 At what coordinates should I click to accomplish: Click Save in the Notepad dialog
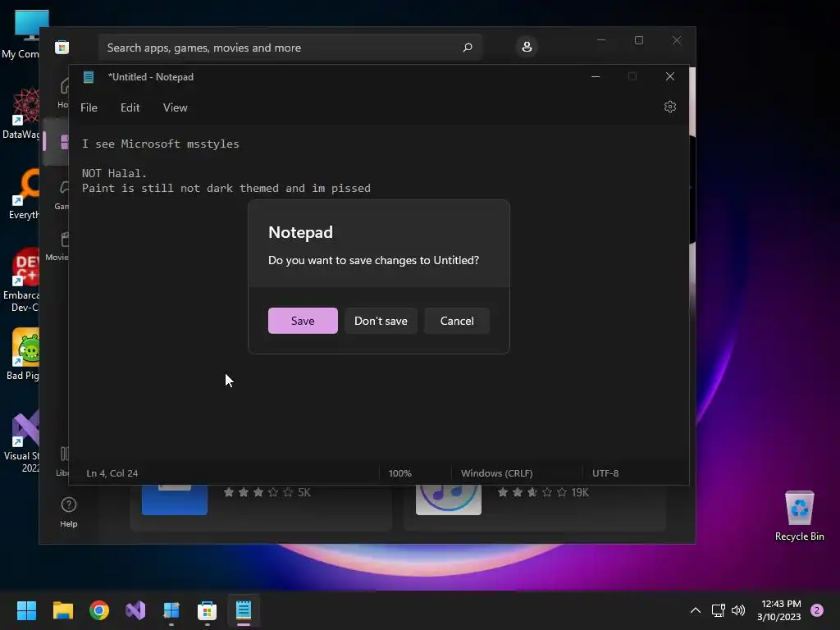[303, 321]
